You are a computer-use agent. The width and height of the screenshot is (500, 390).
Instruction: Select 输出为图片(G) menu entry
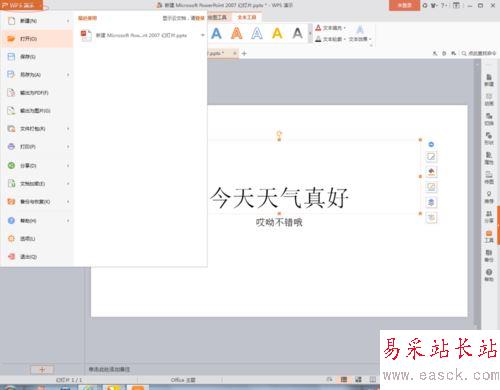coord(37,111)
